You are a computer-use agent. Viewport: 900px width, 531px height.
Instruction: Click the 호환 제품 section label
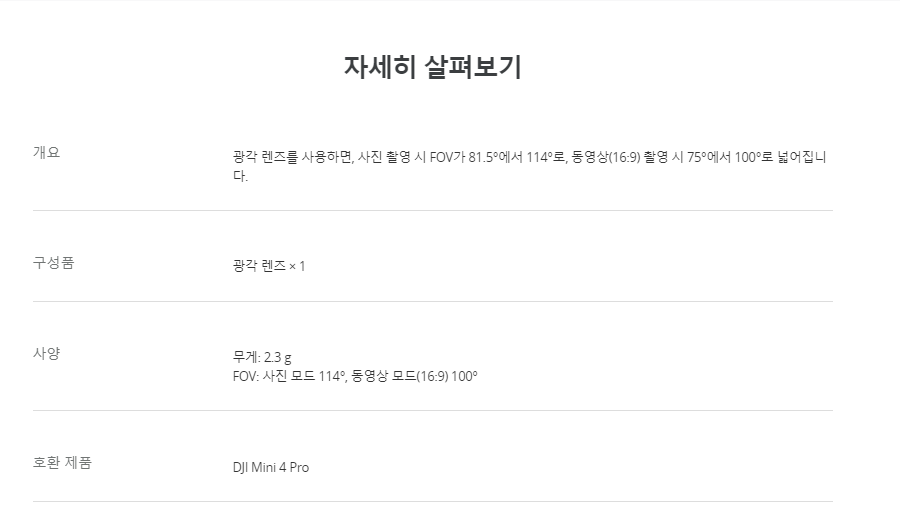[x=62, y=462]
